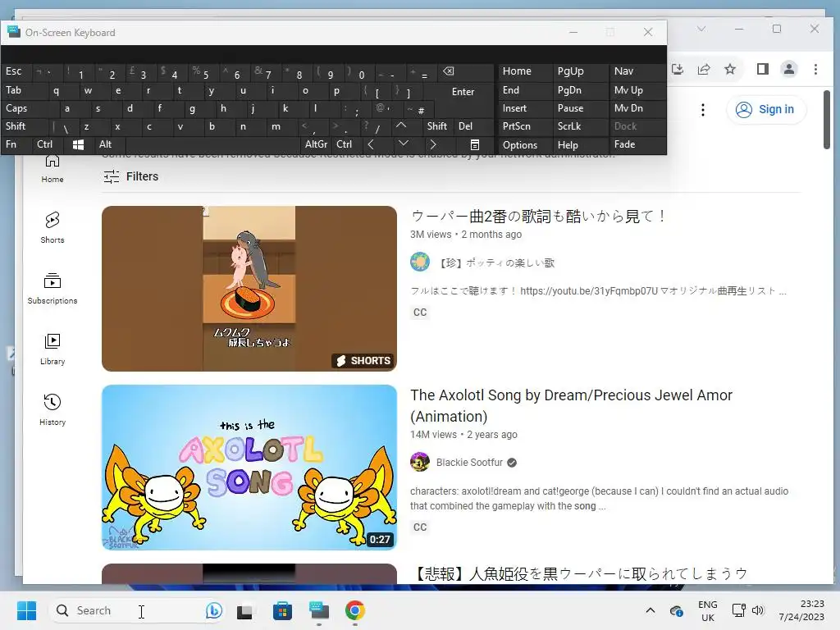
Task: Click the Backspace key on On-Screen Keyboard
Action: coord(449,72)
